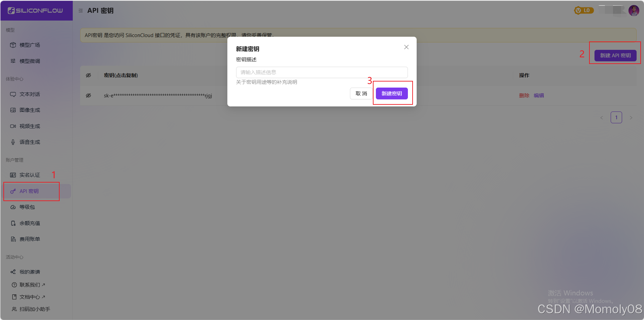This screenshot has width=644, height=320.
Task: Open the 视频生成 page
Action: 29,126
